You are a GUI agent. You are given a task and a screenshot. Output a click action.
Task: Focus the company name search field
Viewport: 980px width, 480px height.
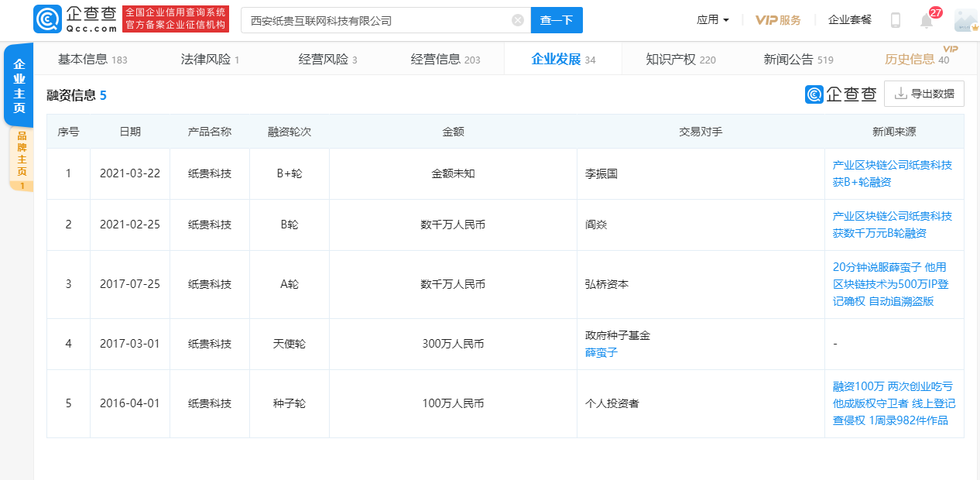click(x=385, y=20)
